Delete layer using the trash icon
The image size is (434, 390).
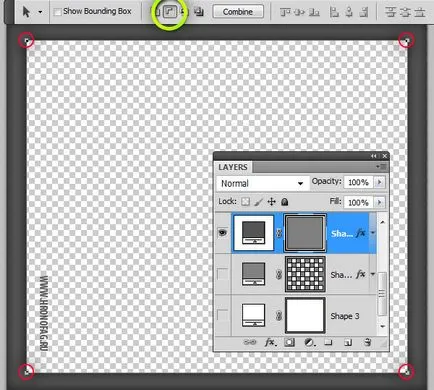point(368,342)
